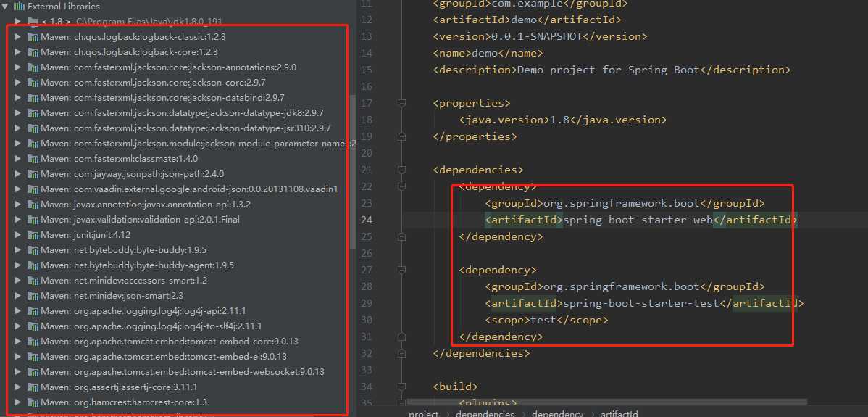Toggle fold marker at line 25 closing dependency

[402, 236]
